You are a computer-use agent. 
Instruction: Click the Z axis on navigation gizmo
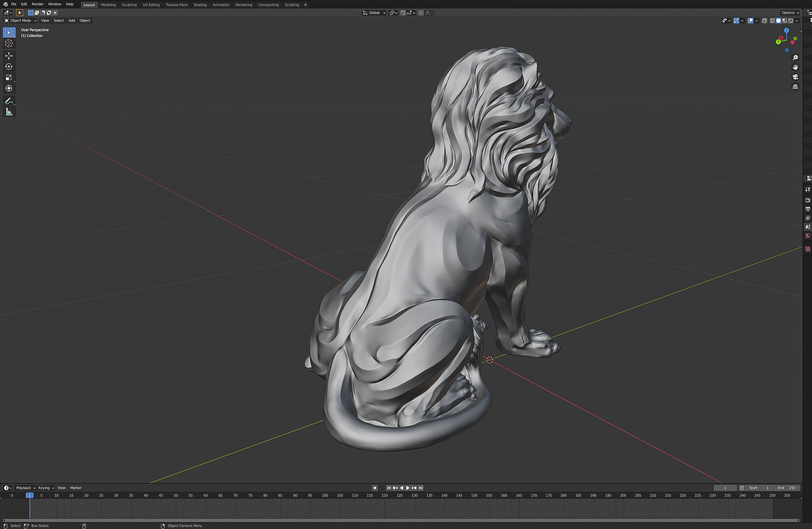787,30
